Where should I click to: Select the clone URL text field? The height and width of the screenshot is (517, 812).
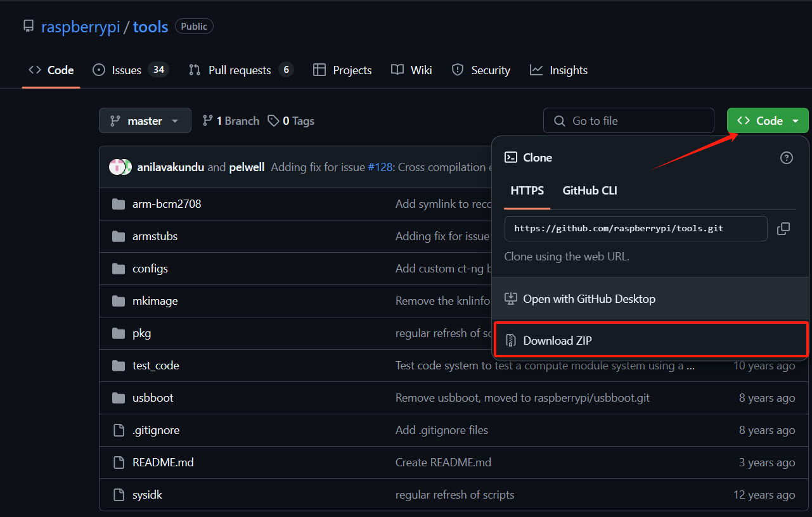[x=636, y=228]
